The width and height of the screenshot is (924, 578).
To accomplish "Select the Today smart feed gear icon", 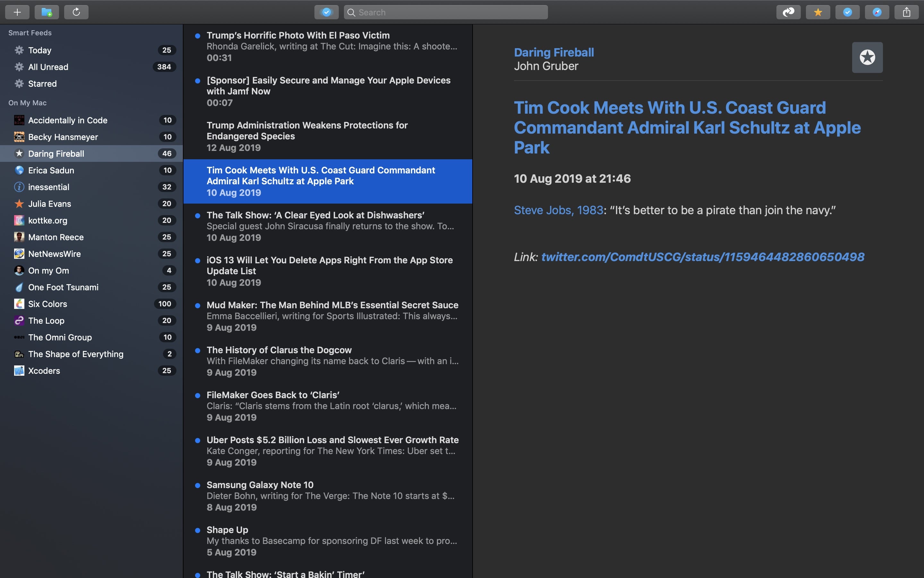I will click(x=19, y=50).
